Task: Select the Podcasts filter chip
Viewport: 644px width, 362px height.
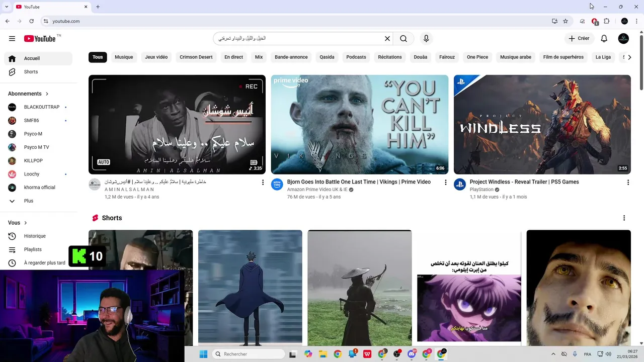Action: pos(356,57)
